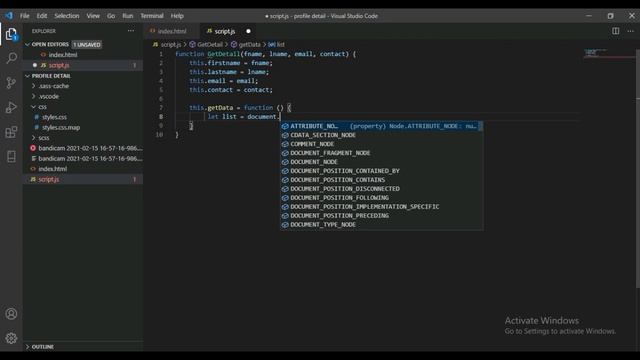Select DOCUMENT_FRAGMENT_NODE suggestion
The width and height of the screenshot is (640, 360).
(x=382, y=153)
